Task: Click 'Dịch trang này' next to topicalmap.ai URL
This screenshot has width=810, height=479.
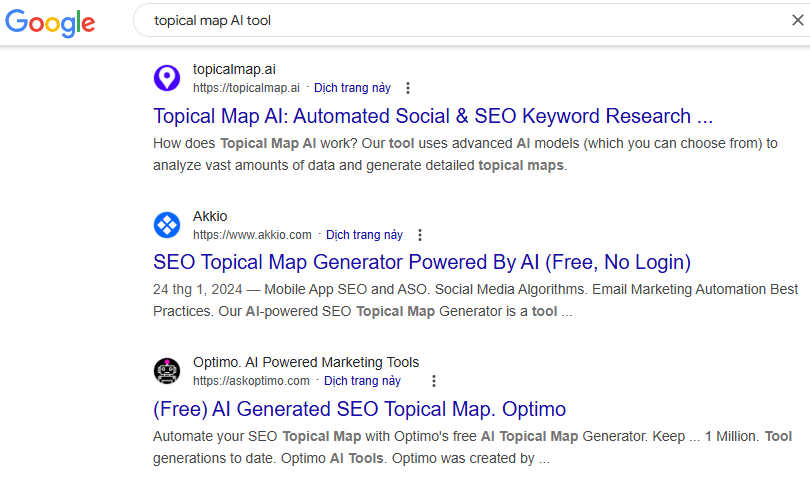Action: 352,88
